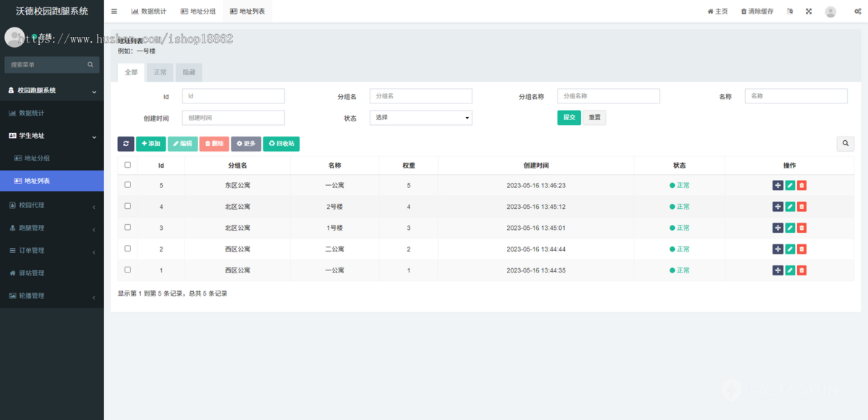
Task: Check the checkbox for row Id 2
Action: click(128, 248)
